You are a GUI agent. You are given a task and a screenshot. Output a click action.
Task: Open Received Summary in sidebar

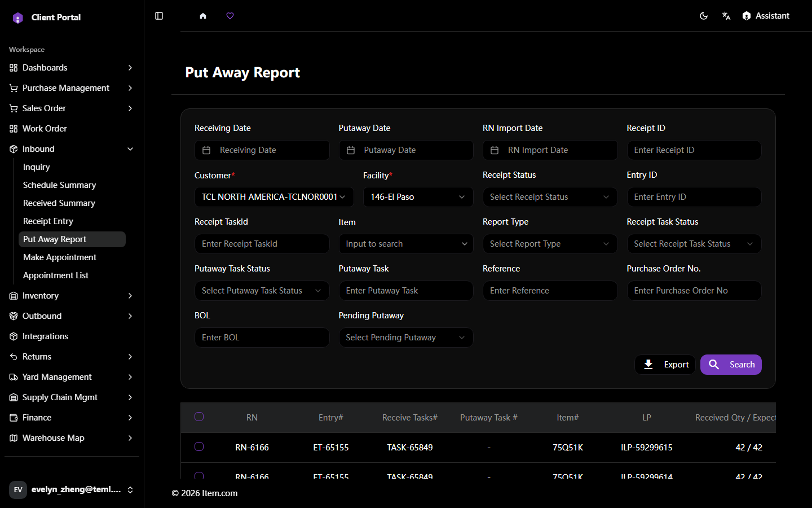72,203
